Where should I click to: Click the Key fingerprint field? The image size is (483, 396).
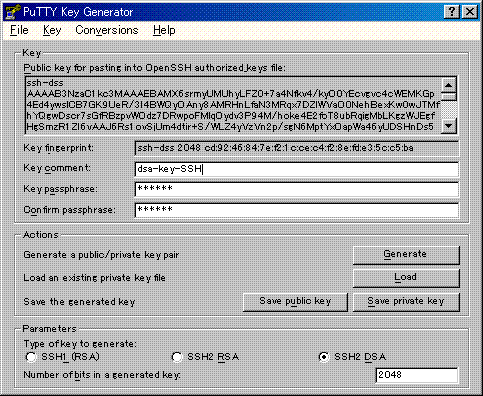pyautogui.click(x=297, y=148)
